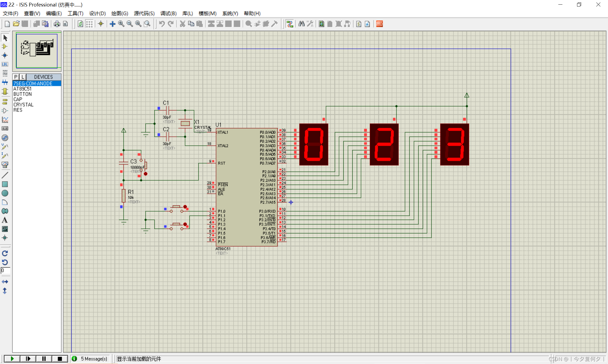Image resolution: width=608 pixels, height=364 pixels.
Task: Click the X-mirror horizontal flip icon
Action: click(5, 282)
